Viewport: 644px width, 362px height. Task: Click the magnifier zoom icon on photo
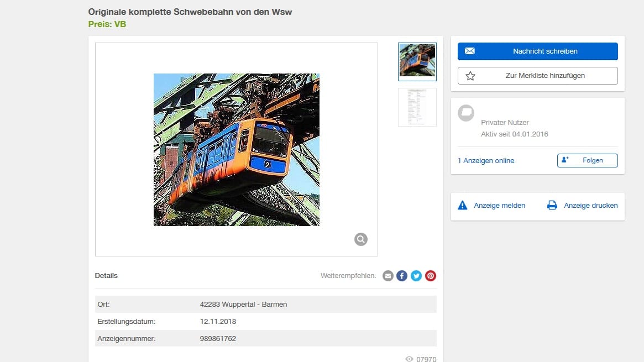coord(360,239)
